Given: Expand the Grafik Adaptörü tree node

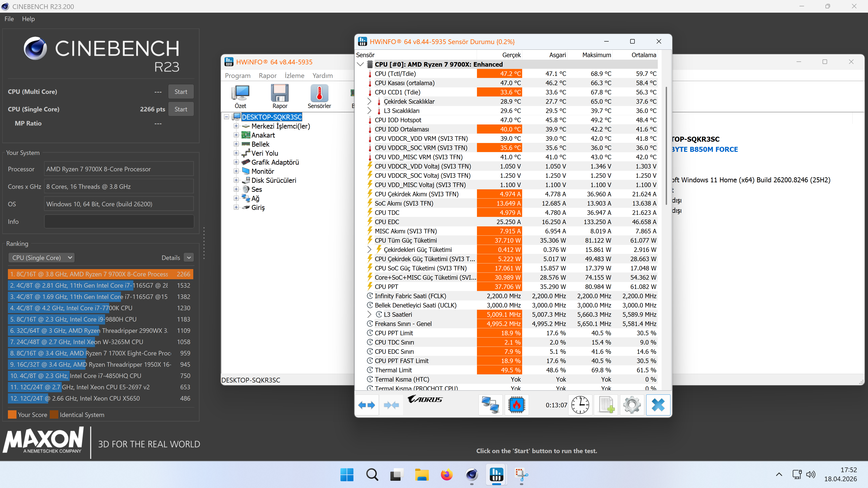Looking at the screenshot, I should coord(236,162).
